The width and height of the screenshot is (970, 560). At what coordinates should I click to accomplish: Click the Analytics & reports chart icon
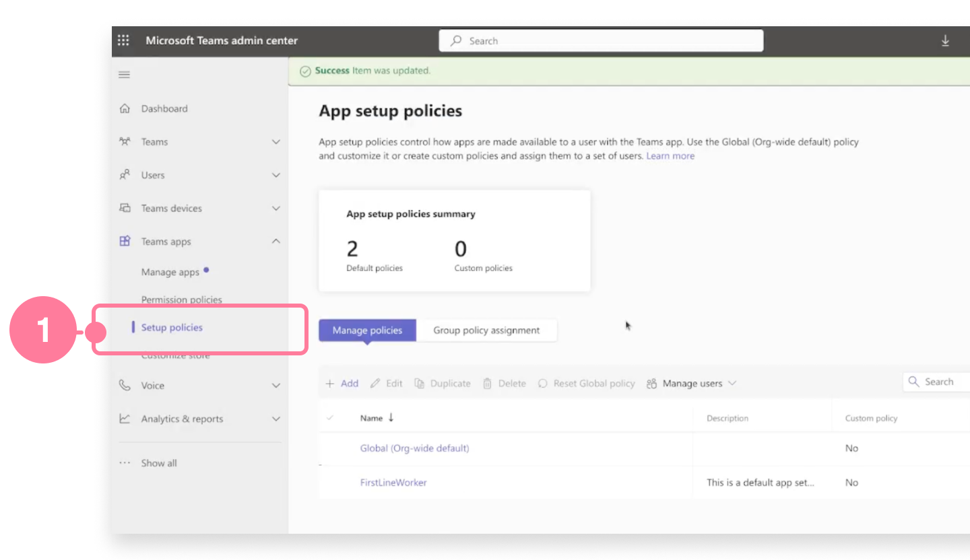click(124, 418)
